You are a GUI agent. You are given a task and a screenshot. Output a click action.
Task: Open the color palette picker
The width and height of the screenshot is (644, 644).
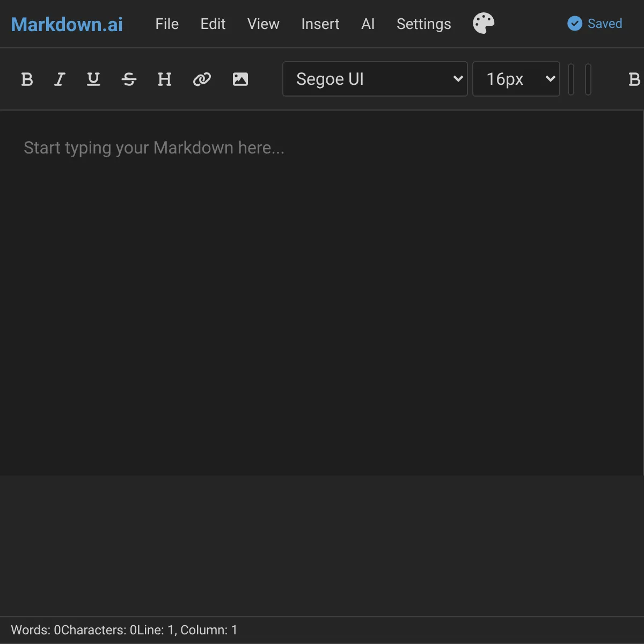click(x=482, y=23)
